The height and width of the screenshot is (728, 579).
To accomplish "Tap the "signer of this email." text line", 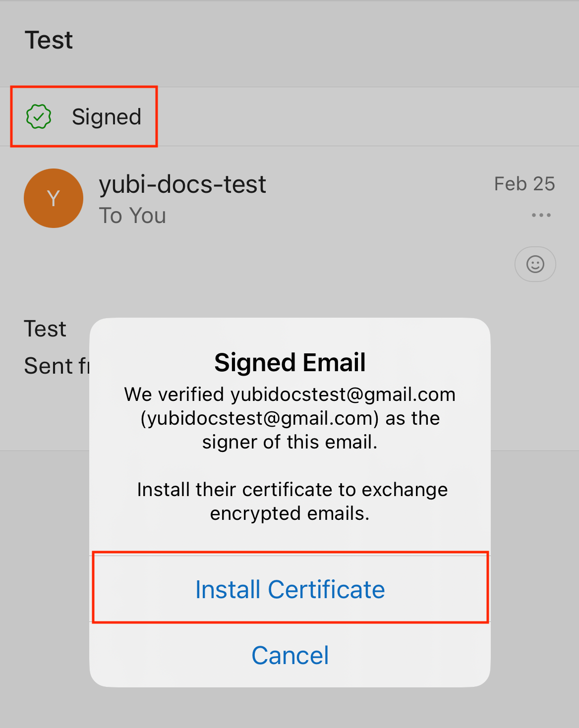I will (x=290, y=442).
